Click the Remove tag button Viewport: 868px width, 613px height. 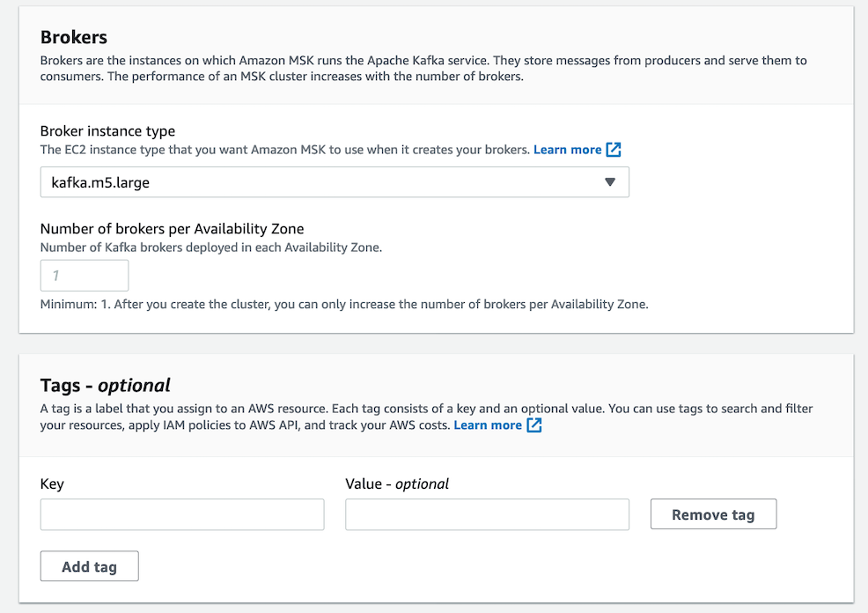[713, 514]
